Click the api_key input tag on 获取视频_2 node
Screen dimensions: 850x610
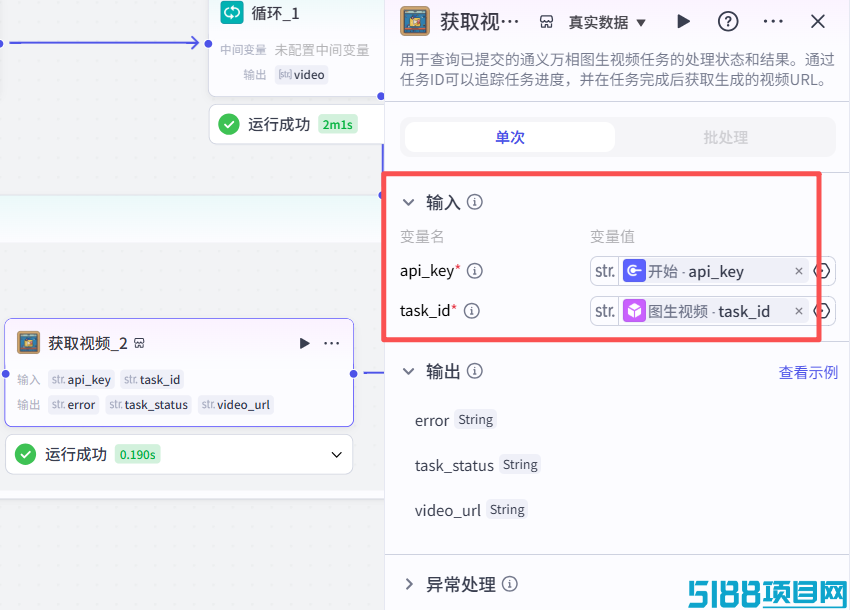(x=81, y=380)
